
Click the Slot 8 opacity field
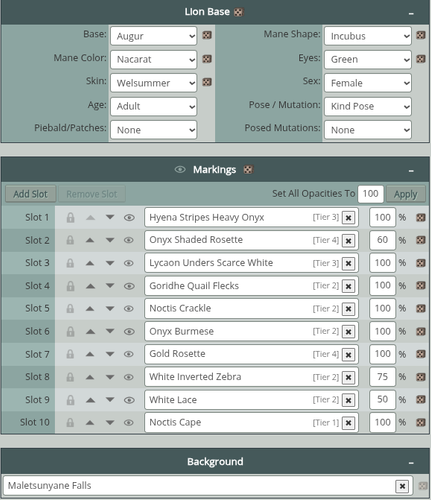pyautogui.click(x=383, y=377)
